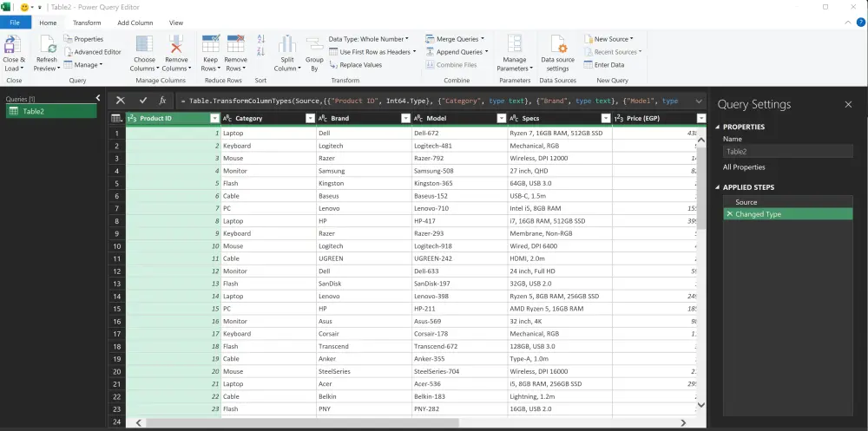Click the Group By icon

pyautogui.click(x=314, y=44)
